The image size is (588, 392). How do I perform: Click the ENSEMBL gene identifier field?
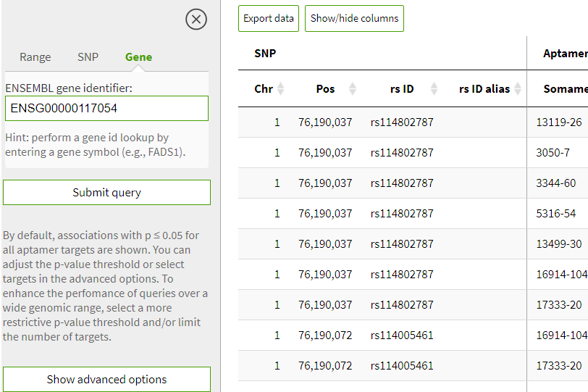tap(106, 109)
